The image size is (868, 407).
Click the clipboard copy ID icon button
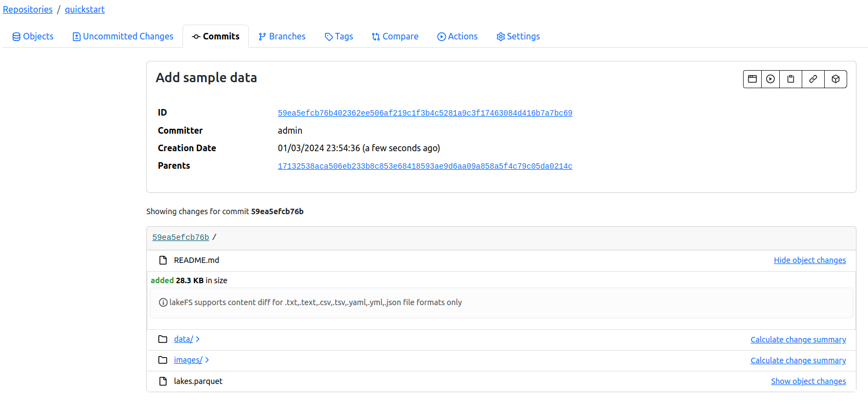(791, 79)
